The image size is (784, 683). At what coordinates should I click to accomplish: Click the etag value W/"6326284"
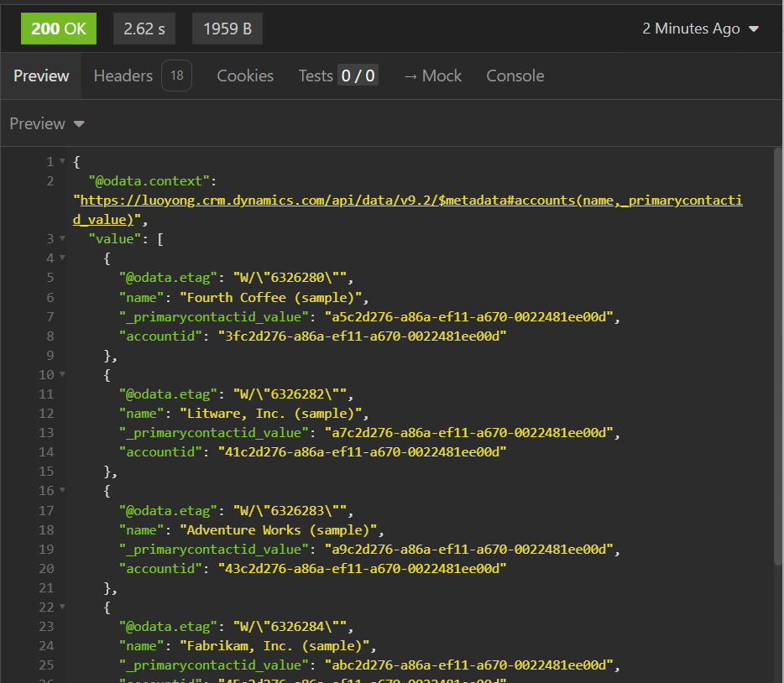[x=290, y=627]
